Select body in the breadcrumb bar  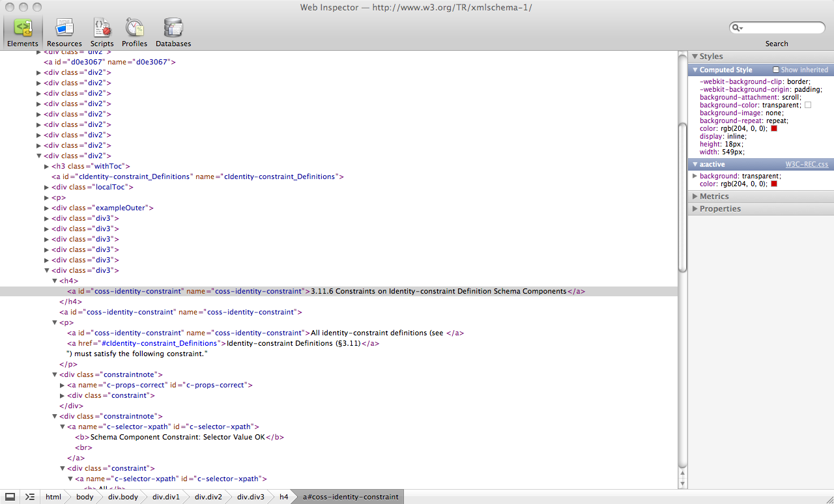[x=85, y=497]
